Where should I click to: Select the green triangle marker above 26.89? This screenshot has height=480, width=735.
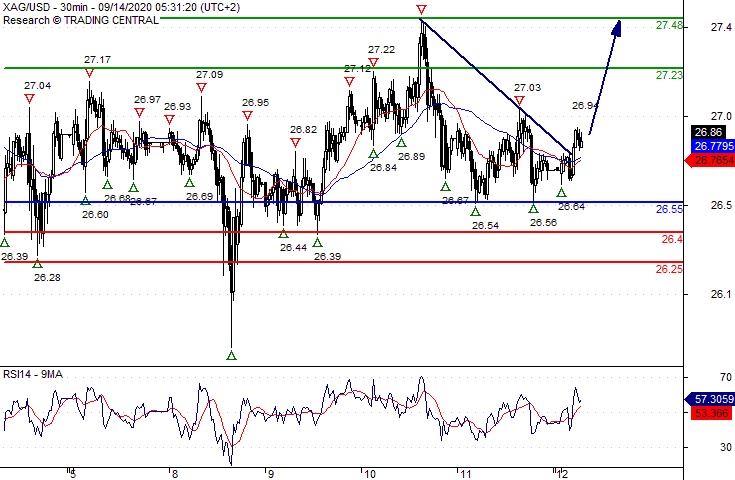pyautogui.click(x=401, y=142)
